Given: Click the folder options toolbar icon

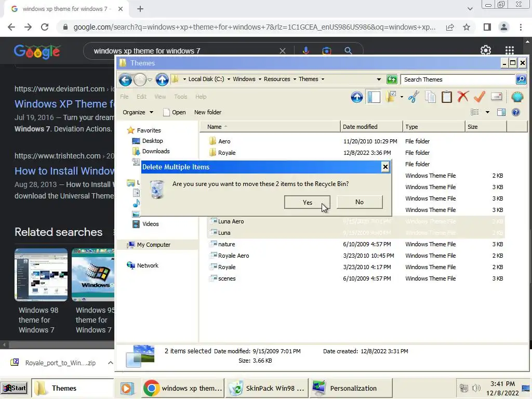Looking at the screenshot, I should click(x=391, y=97).
